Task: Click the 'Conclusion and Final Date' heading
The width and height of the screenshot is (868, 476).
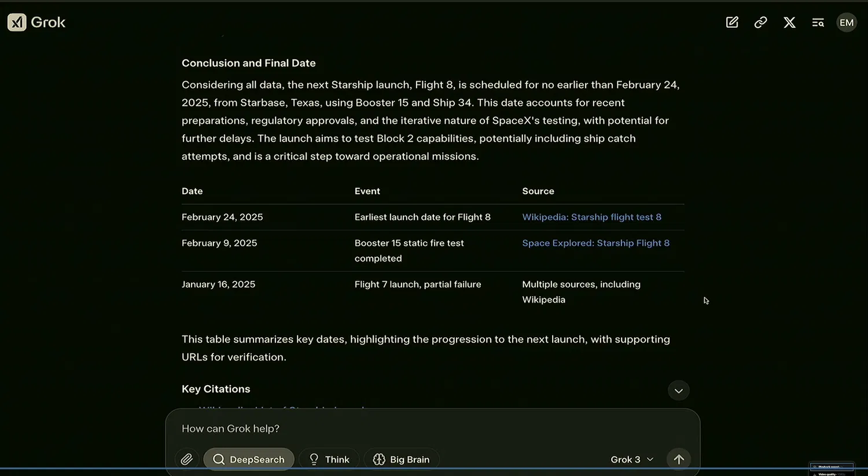Action: click(249, 63)
